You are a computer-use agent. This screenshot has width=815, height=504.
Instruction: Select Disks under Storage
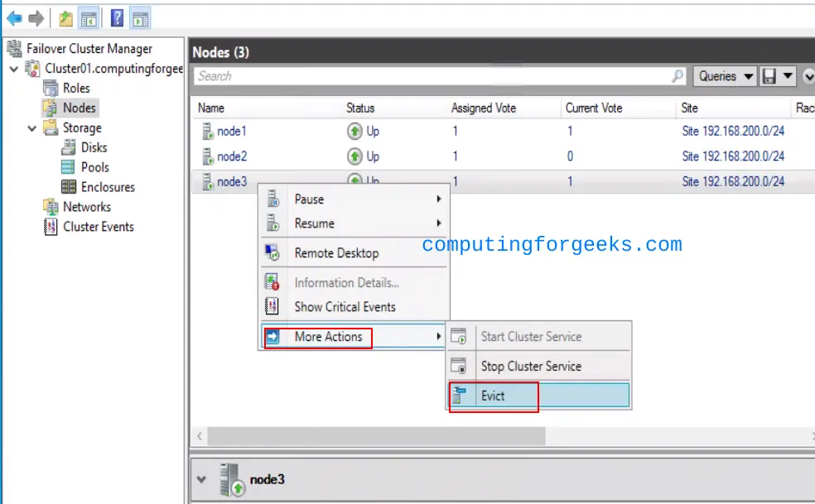(94, 147)
